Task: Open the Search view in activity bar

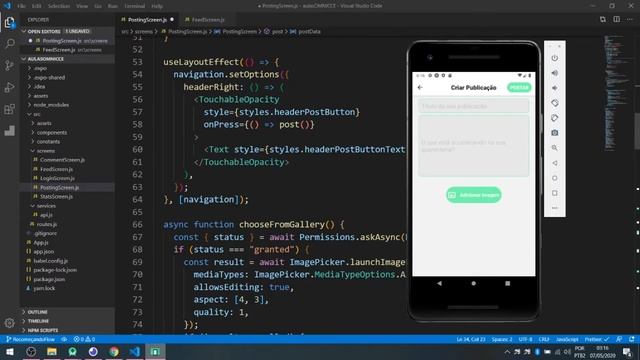Action: (9, 43)
